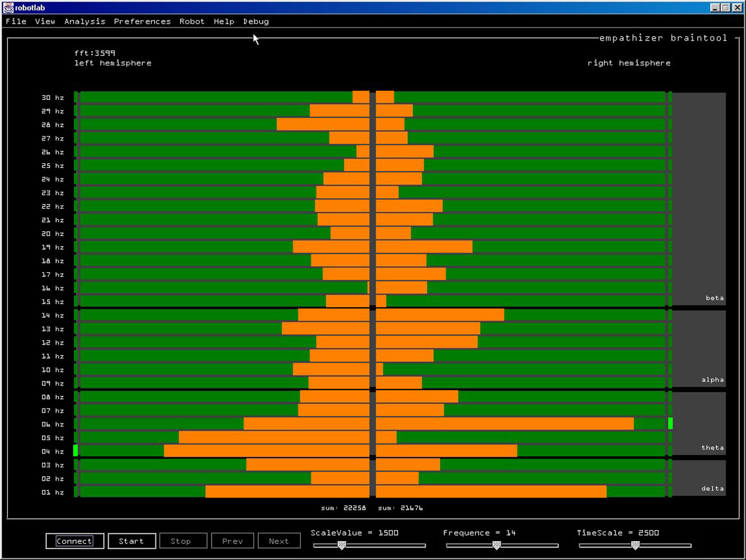Click the 'sum: 22258' value
The height and width of the screenshot is (560, 746).
pos(344,508)
